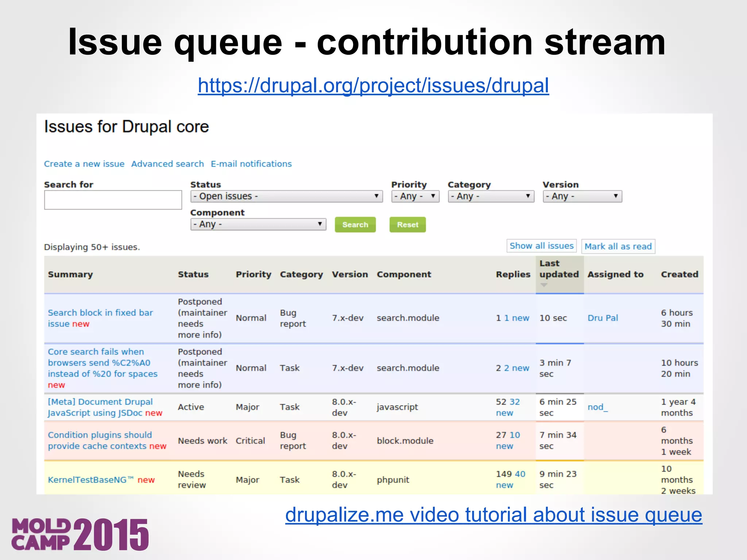Viewport: 747px width, 560px height.
Task: Open the drupal.org project issues URL link
Action: (x=373, y=86)
